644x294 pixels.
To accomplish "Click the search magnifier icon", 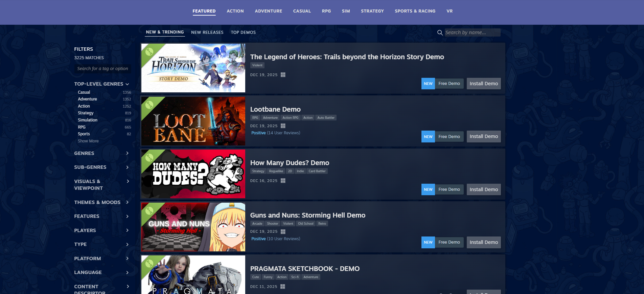I will tap(440, 32).
